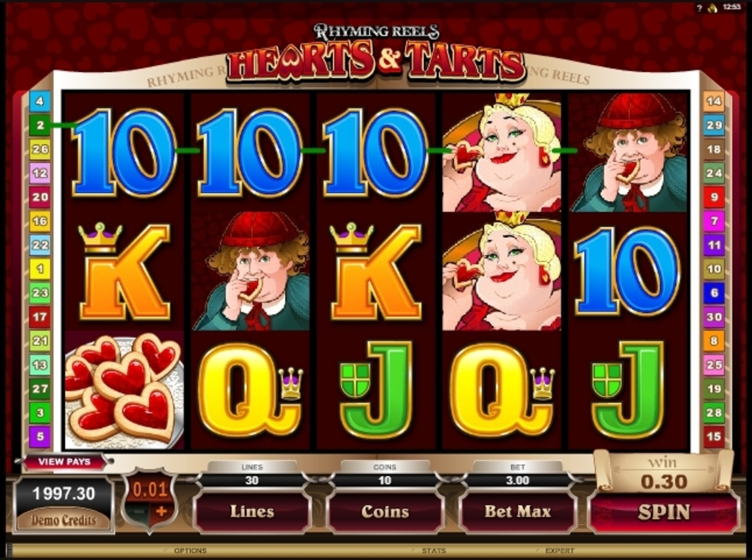Click payline 5 purple marker

pyautogui.click(x=40, y=436)
